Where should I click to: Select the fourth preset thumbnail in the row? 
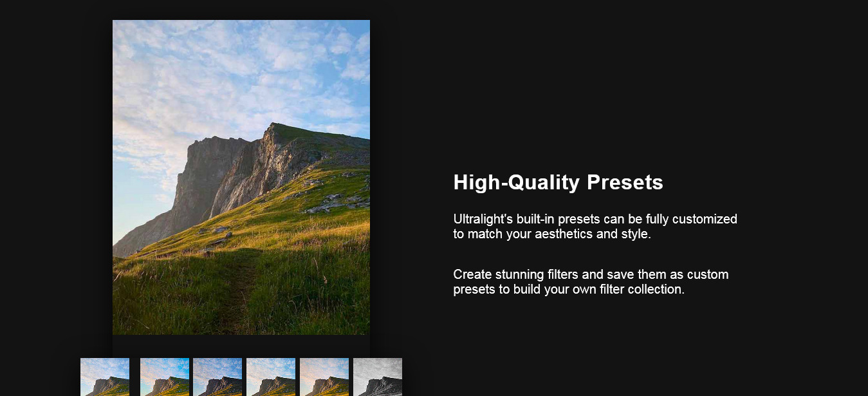coord(271,377)
